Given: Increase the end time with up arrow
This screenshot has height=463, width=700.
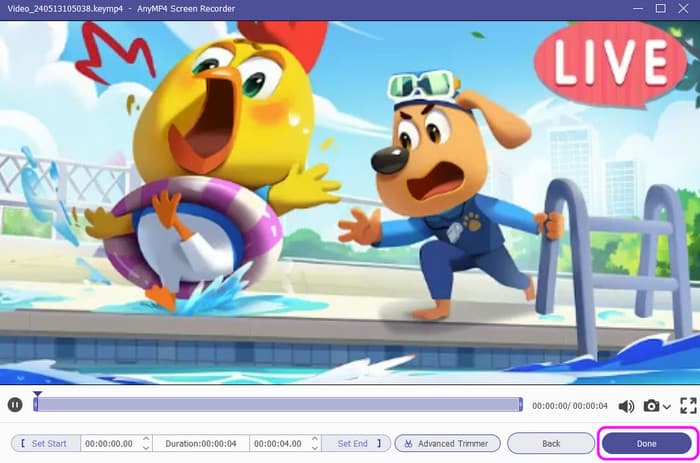Looking at the screenshot, I should 315,439.
